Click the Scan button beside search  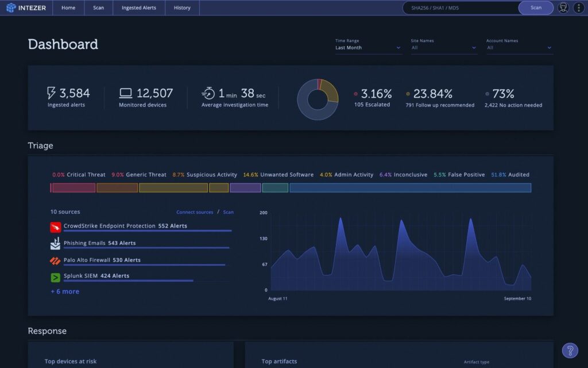[x=536, y=7]
